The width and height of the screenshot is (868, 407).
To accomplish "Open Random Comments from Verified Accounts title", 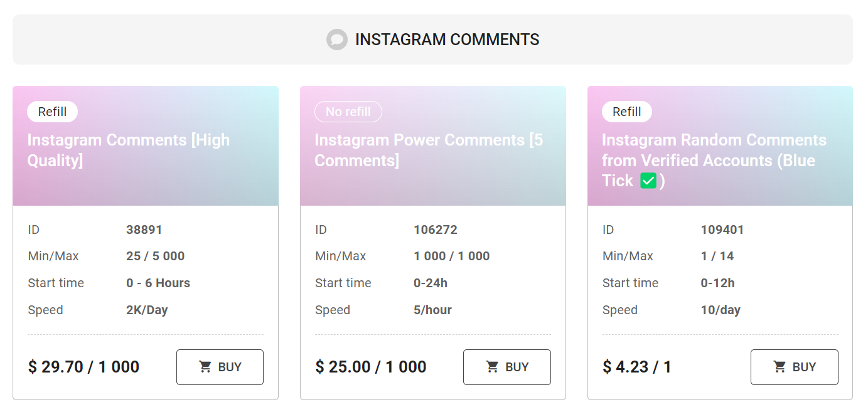I will coord(714,160).
